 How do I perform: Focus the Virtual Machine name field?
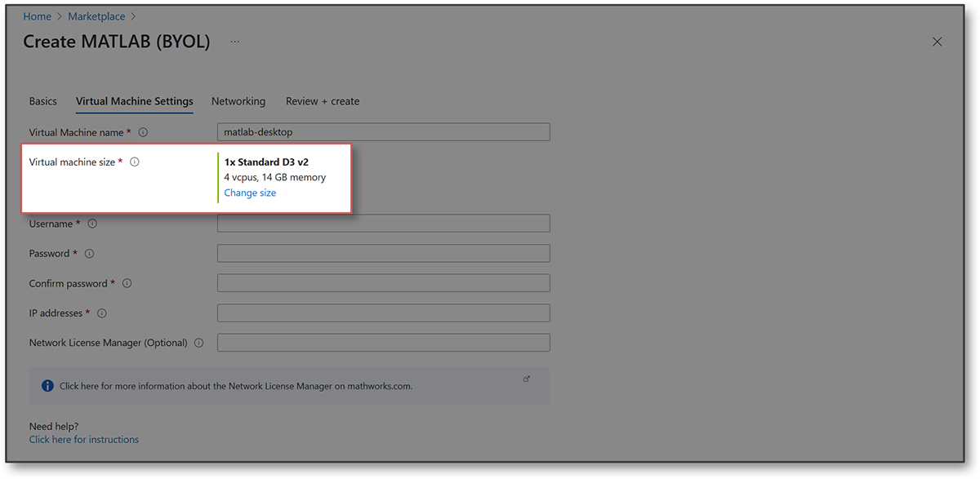coord(384,132)
